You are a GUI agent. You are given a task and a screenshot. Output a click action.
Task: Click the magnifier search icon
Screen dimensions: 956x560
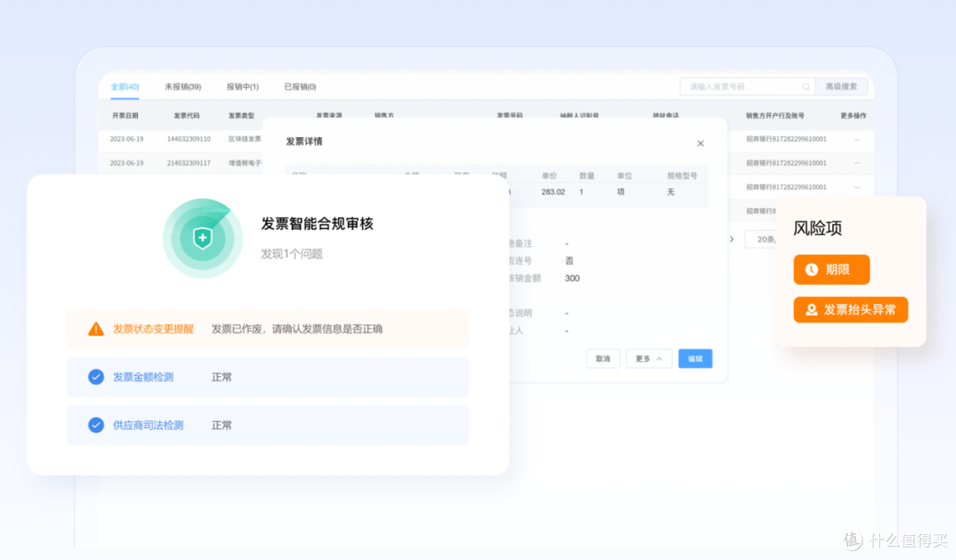pyautogui.click(x=806, y=87)
